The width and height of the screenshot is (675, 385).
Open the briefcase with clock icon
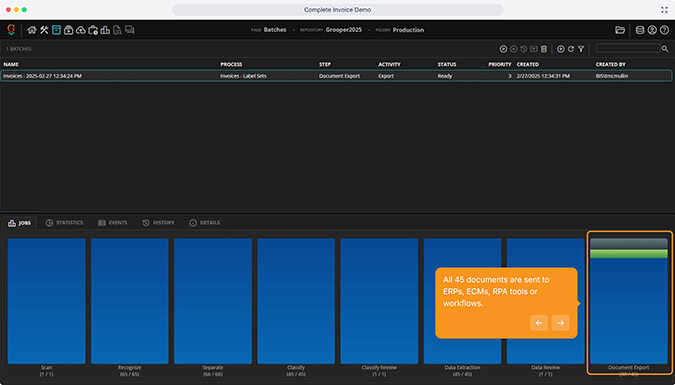tap(93, 30)
